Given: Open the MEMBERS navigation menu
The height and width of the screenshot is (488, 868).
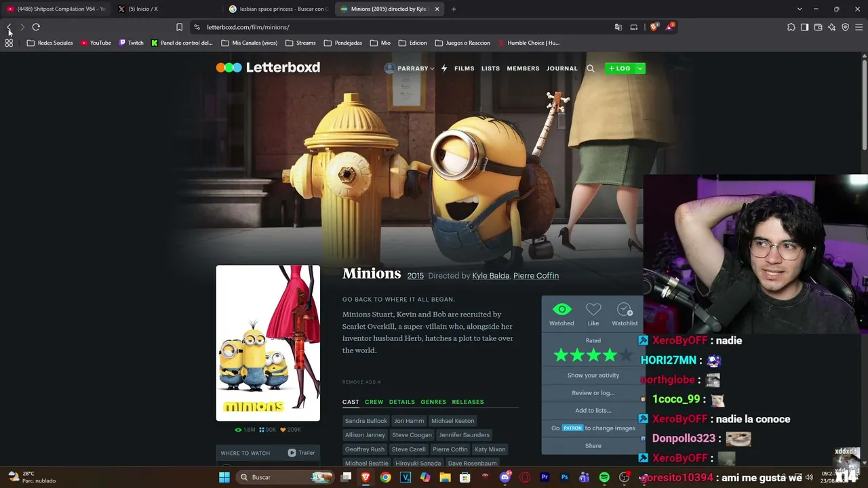Looking at the screenshot, I should [x=523, y=68].
